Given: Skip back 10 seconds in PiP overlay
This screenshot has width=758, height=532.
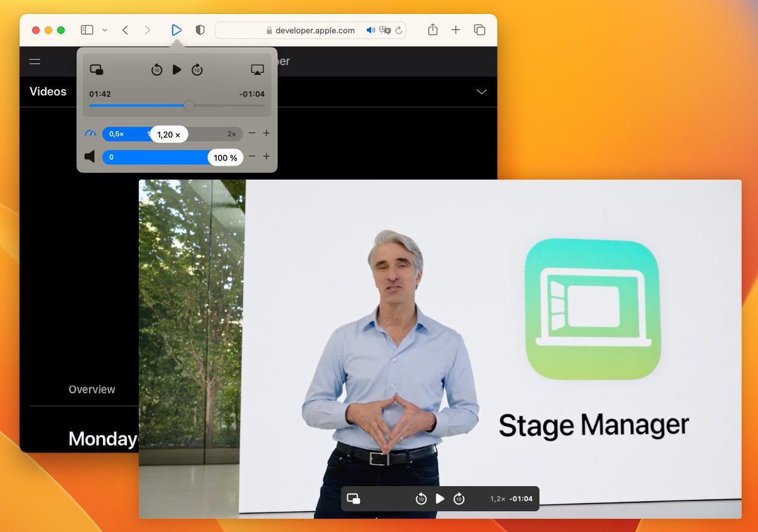Looking at the screenshot, I should [x=421, y=499].
